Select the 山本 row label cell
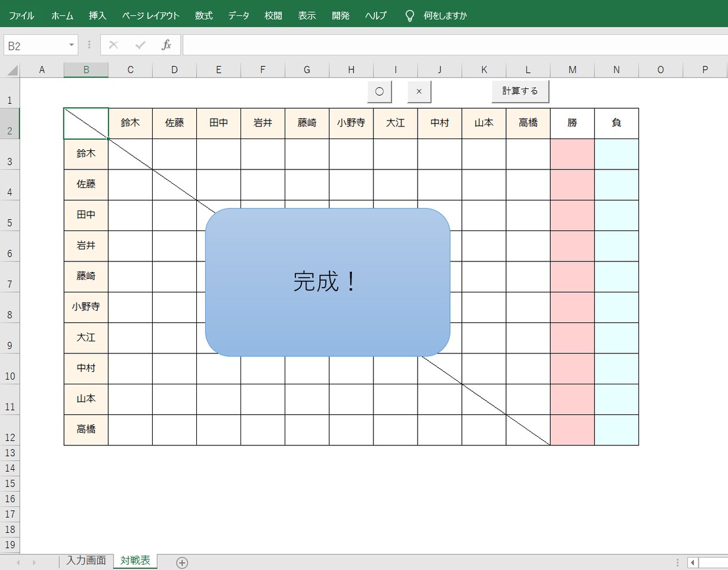Viewport: 728px width, 570px height. pyautogui.click(x=86, y=399)
